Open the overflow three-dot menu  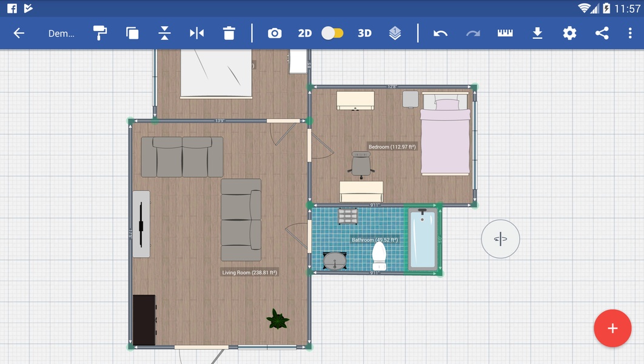(x=630, y=33)
